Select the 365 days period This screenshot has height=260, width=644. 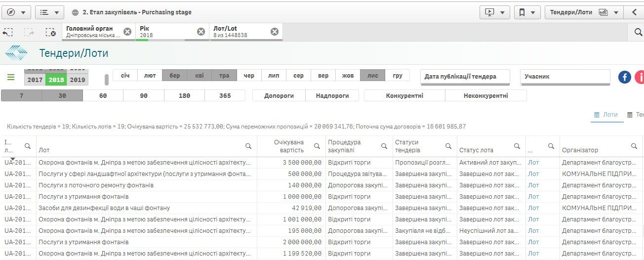pos(225,95)
